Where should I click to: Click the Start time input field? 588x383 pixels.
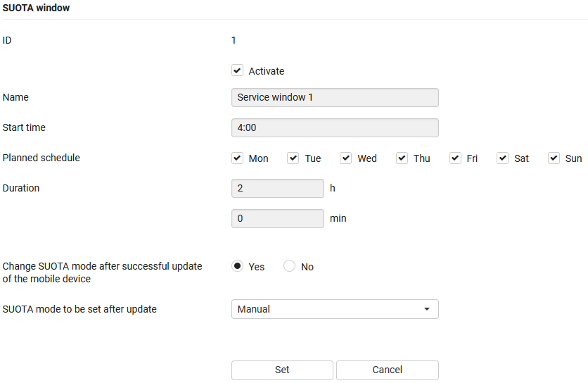coord(334,128)
